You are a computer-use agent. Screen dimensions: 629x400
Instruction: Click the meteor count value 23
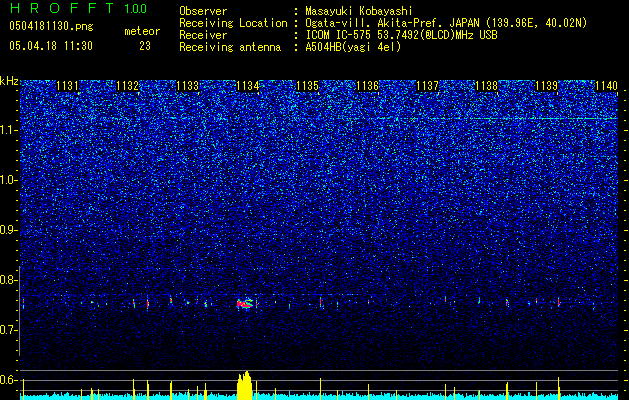tap(145, 46)
